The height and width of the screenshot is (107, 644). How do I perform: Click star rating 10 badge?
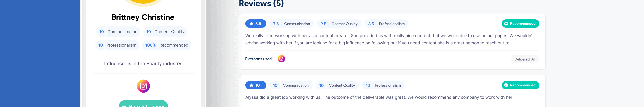256,85
